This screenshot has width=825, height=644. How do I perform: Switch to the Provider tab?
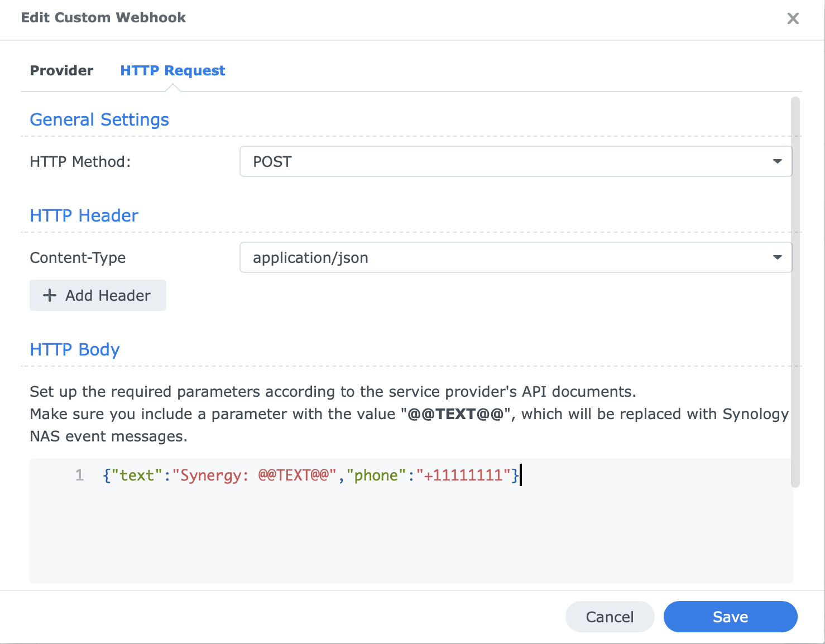click(61, 70)
